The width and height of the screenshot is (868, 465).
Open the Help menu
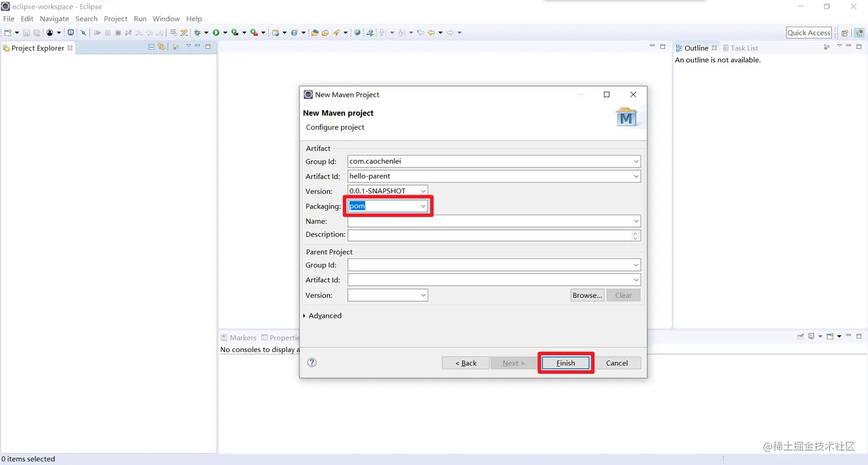(x=194, y=19)
